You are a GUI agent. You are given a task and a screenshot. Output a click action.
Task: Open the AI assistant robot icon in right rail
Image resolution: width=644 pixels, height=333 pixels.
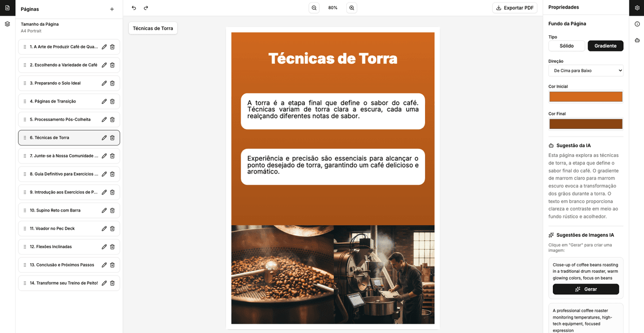tap(637, 40)
